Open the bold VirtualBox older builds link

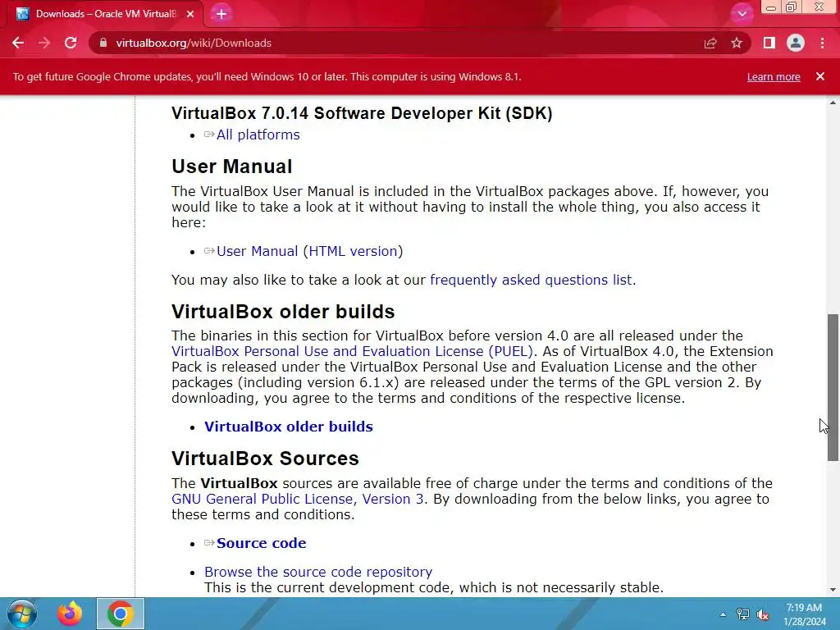pyautogui.click(x=288, y=427)
